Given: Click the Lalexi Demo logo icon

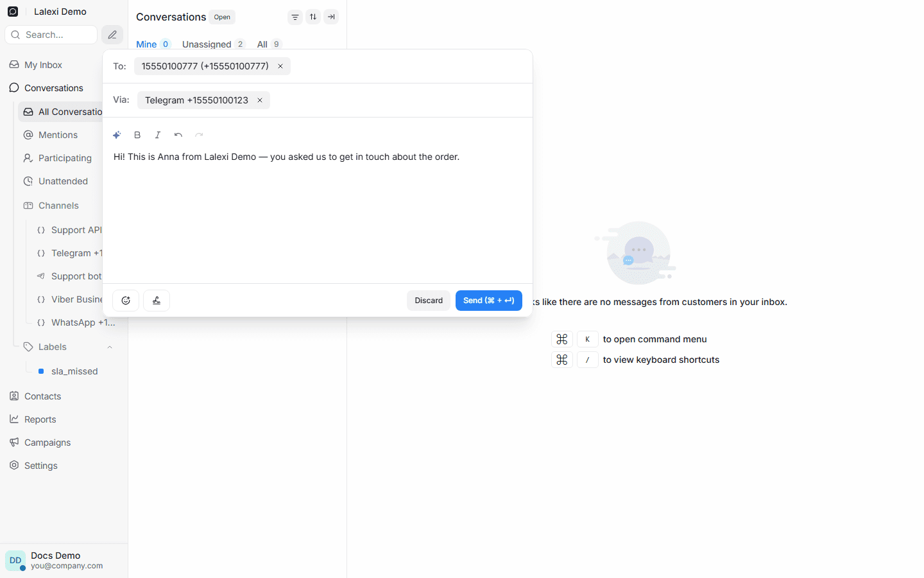Looking at the screenshot, I should point(13,12).
